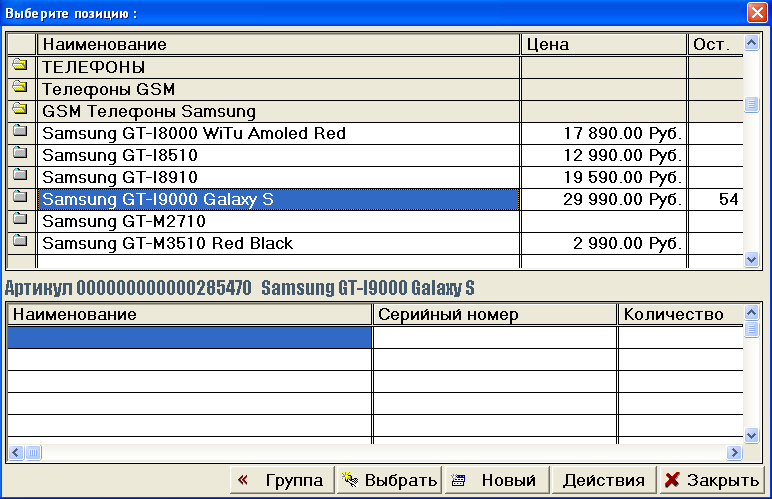Click Наименование header in lower table
Image resolution: width=772 pixels, height=499 pixels.
[190, 314]
